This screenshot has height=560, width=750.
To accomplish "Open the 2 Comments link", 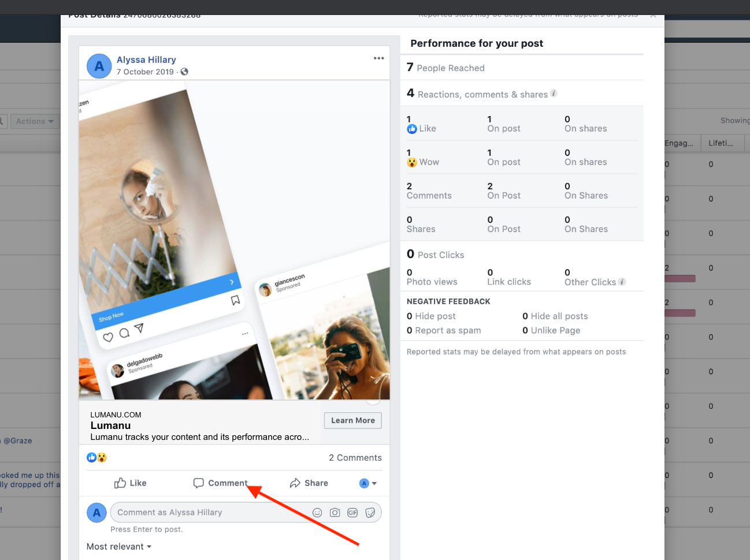I will 355,457.
